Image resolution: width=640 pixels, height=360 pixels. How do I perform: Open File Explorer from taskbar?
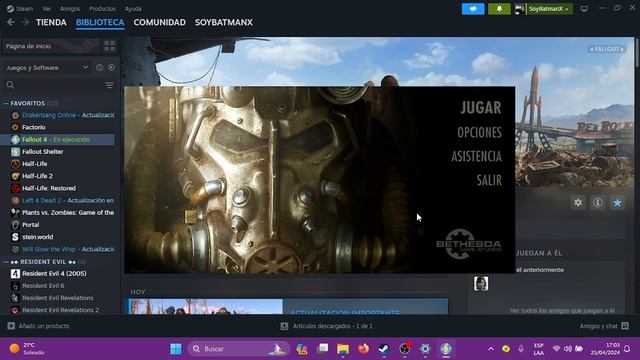[x=343, y=349]
